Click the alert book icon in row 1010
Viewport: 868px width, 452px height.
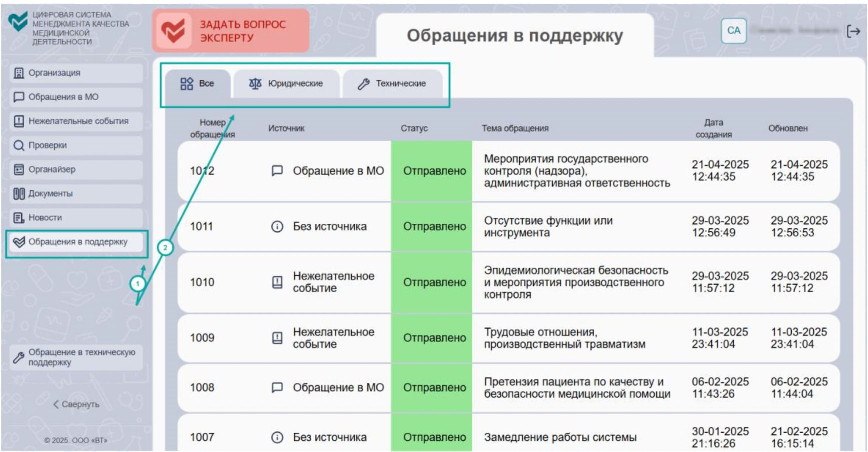[x=277, y=282]
